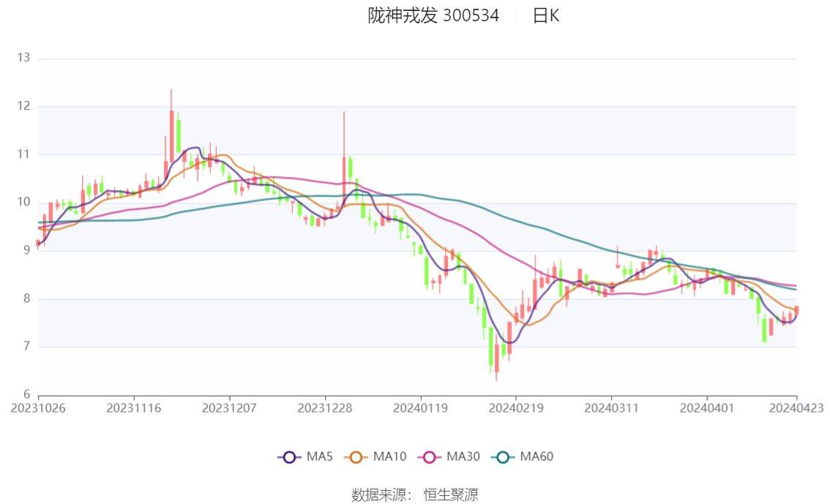Click x-axis date label 20240423
The height and width of the screenshot is (504, 830).
[796, 408]
